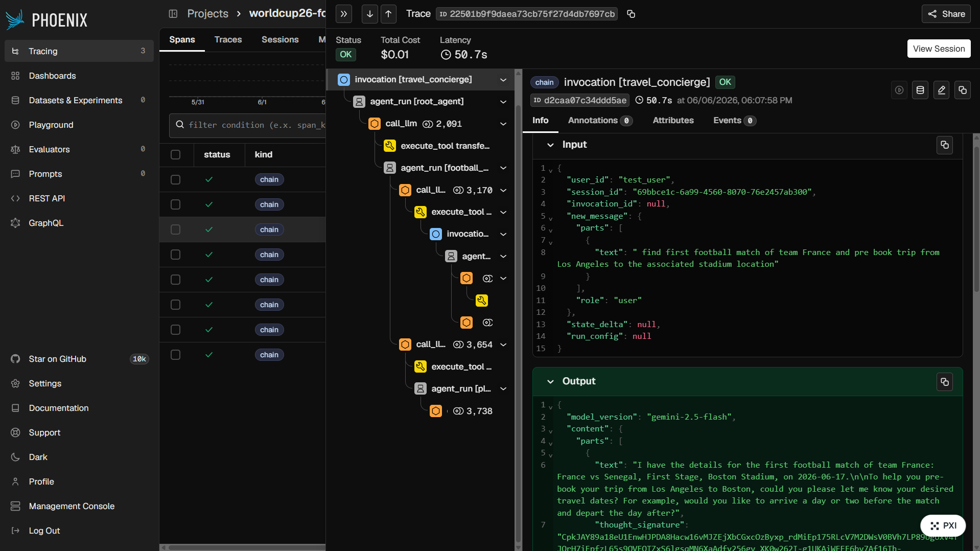Collapse the trace panel with double chevron

[344, 14]
